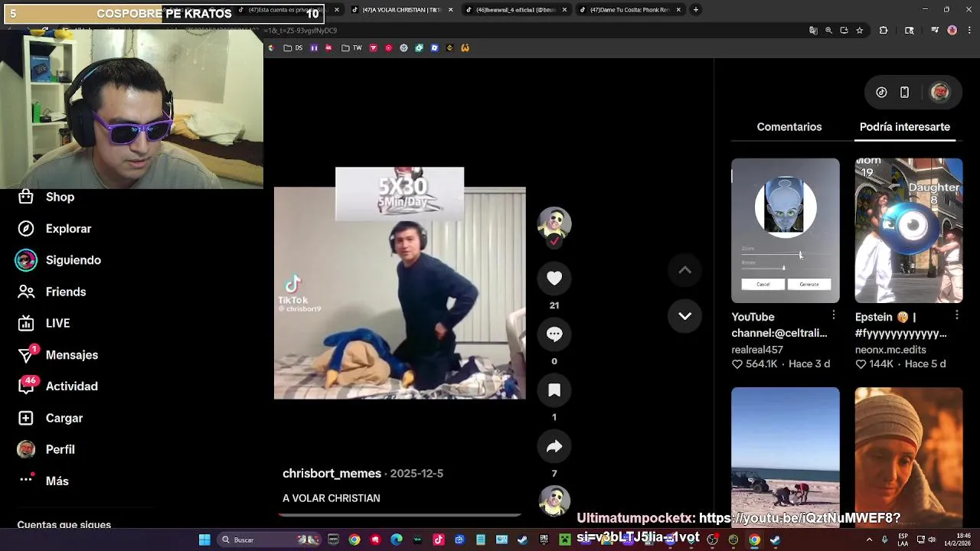
Task: Open Microsoft Edge from the taskbar
Action: pos(397,540)
